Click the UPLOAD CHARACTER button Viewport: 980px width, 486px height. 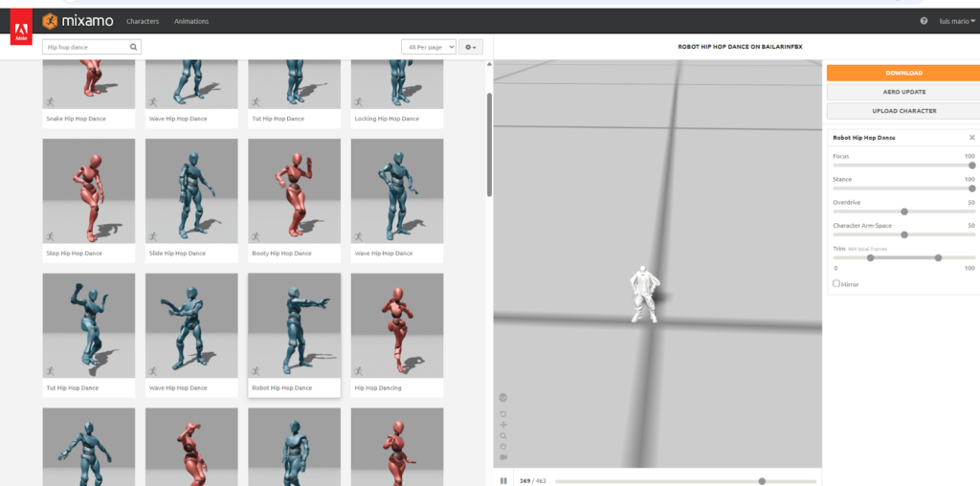pyautogui.click(x=903, y=111)
